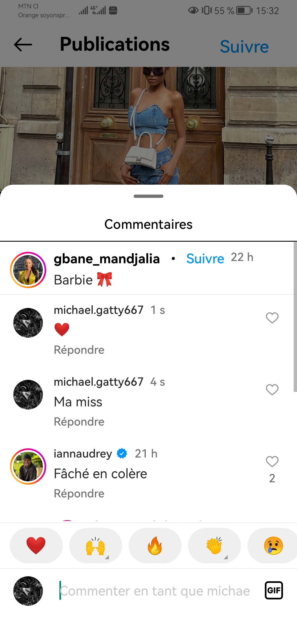The width and height of the screenshot is (297, 644).
Task: Reply to the "Ma miss" comment
Action: click(x=79, y=422)
